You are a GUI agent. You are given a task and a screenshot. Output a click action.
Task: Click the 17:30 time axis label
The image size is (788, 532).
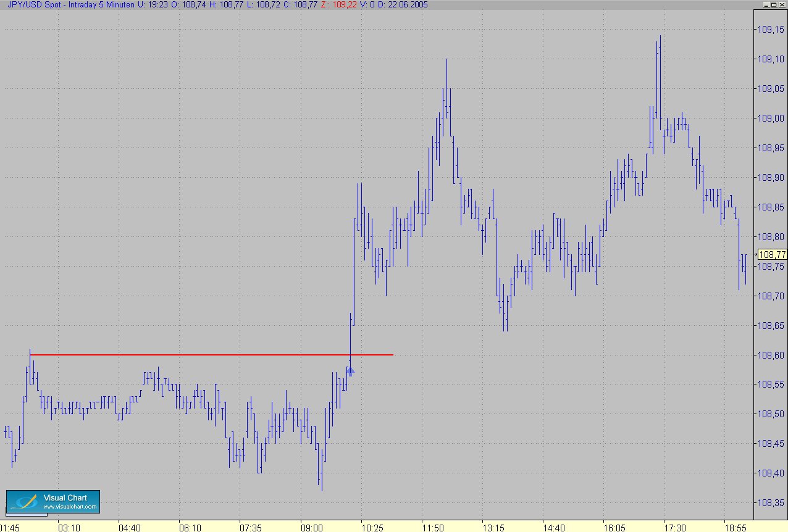click(674, 528)
